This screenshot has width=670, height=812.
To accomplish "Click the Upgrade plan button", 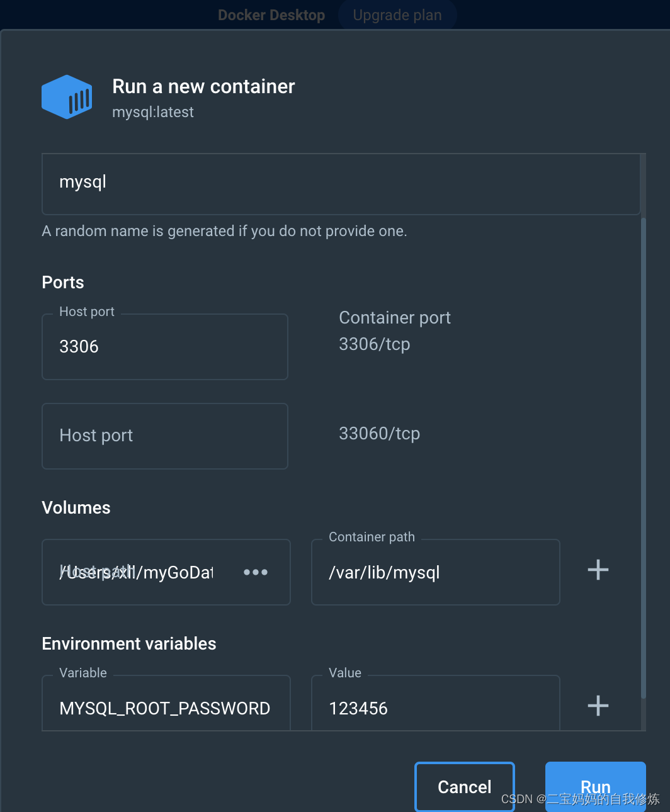I will 397,14.
